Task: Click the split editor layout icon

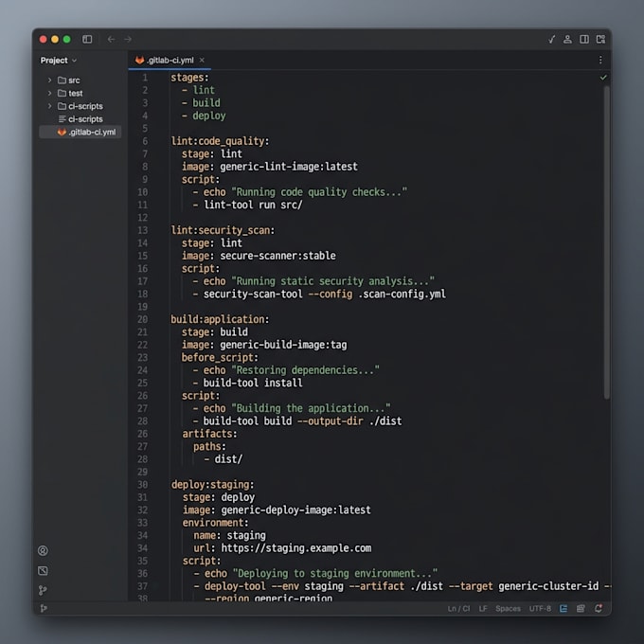Action: (x=584, y=39)
